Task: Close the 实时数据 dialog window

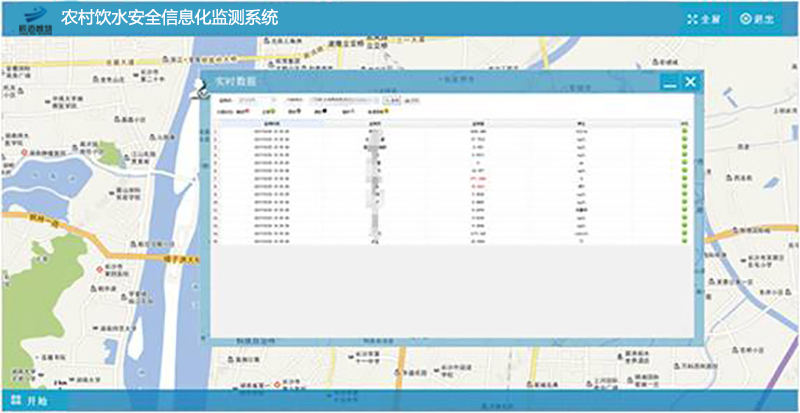Action: point(690,82)
